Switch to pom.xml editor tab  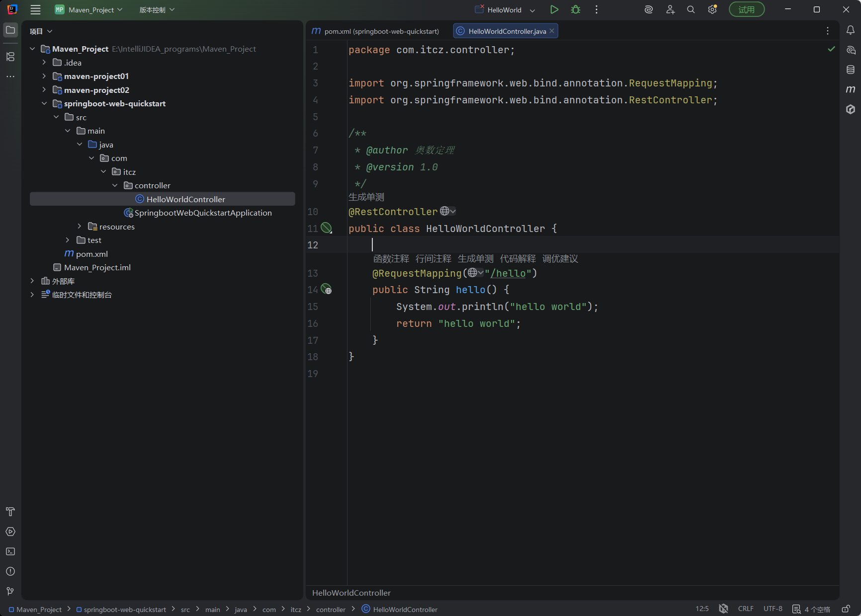[376, 31]
